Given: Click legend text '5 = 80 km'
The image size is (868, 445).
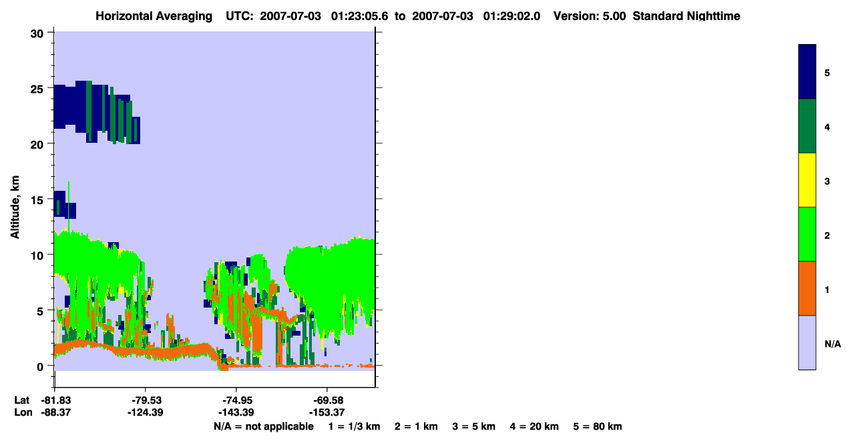Looking at the screenshot, I should tap(598, 426).
